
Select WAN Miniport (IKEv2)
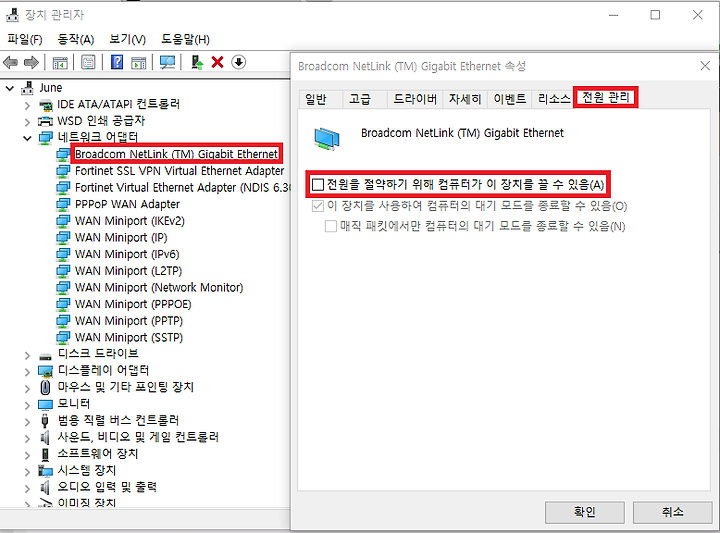click(129, 221)
